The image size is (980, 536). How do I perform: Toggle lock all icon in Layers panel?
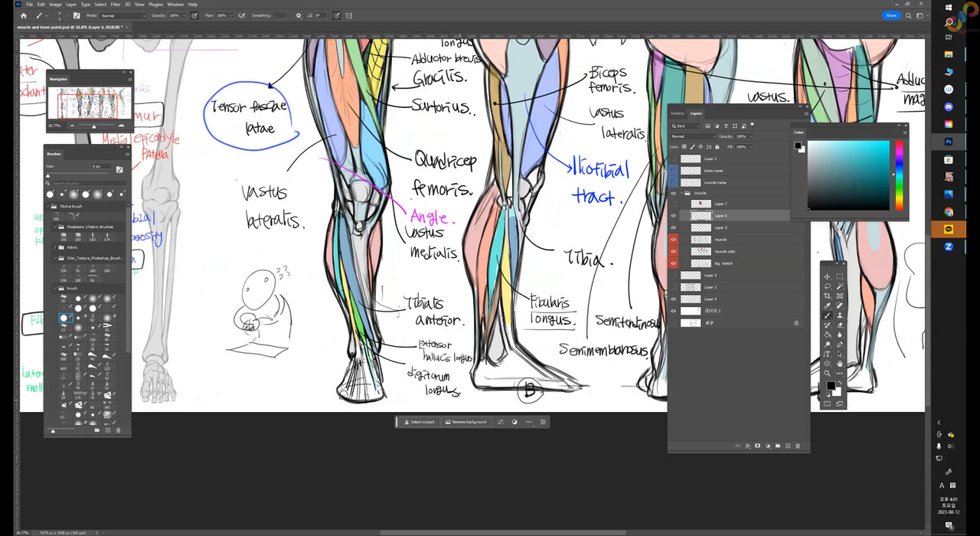tap(717, 146)
